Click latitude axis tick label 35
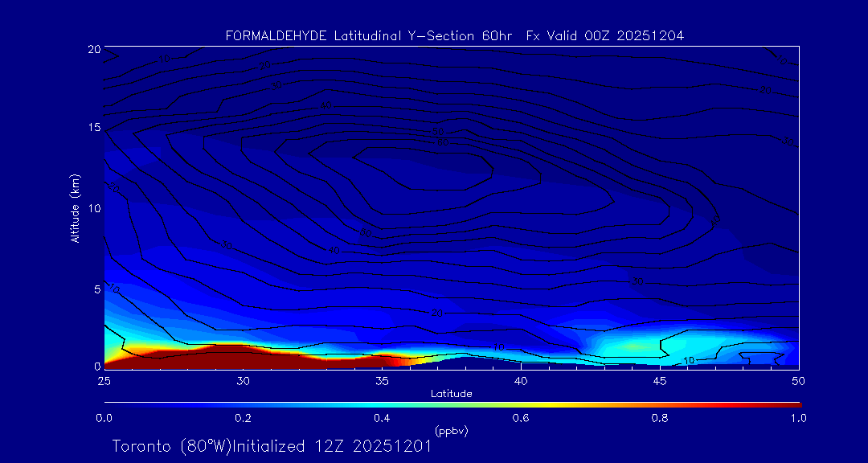The image size is (868, 463). coord(382,381)
